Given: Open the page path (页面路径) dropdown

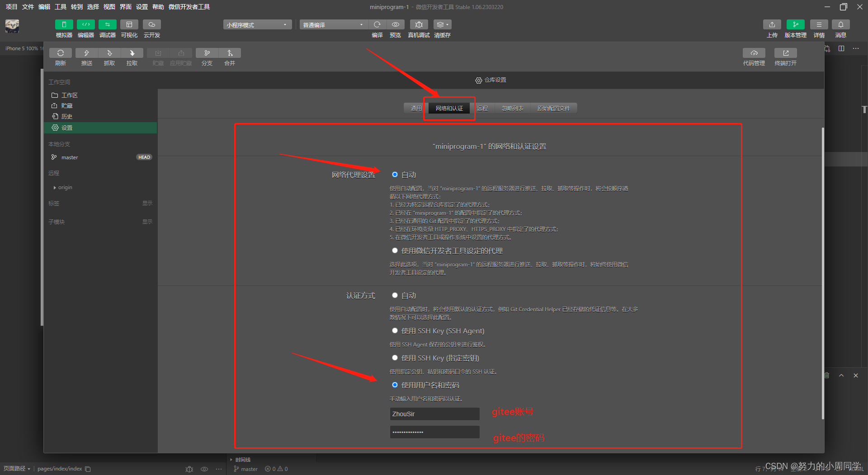Looking at the screenshot, I should (17, 469).
